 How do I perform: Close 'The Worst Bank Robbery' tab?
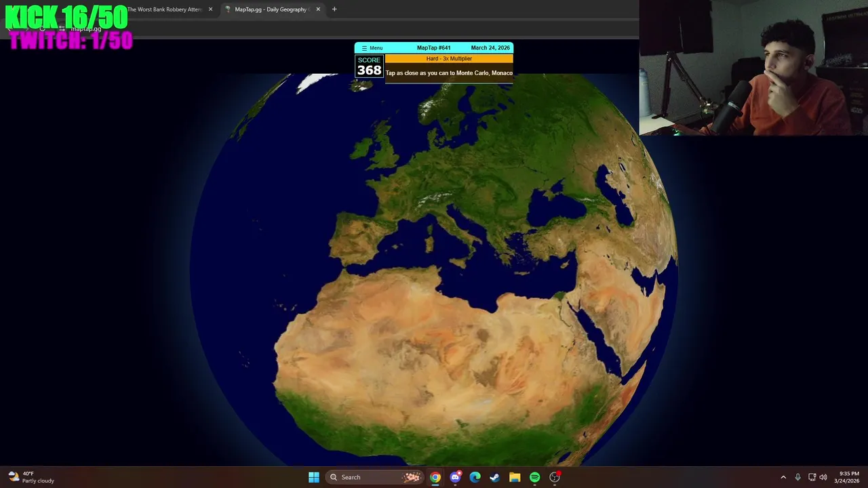[x=210, y=9]
